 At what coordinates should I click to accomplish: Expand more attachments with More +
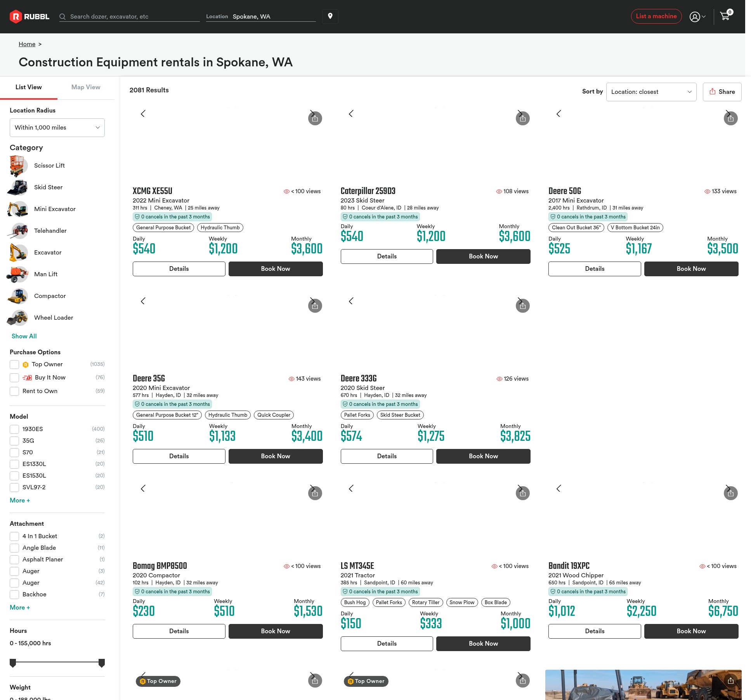20,608
